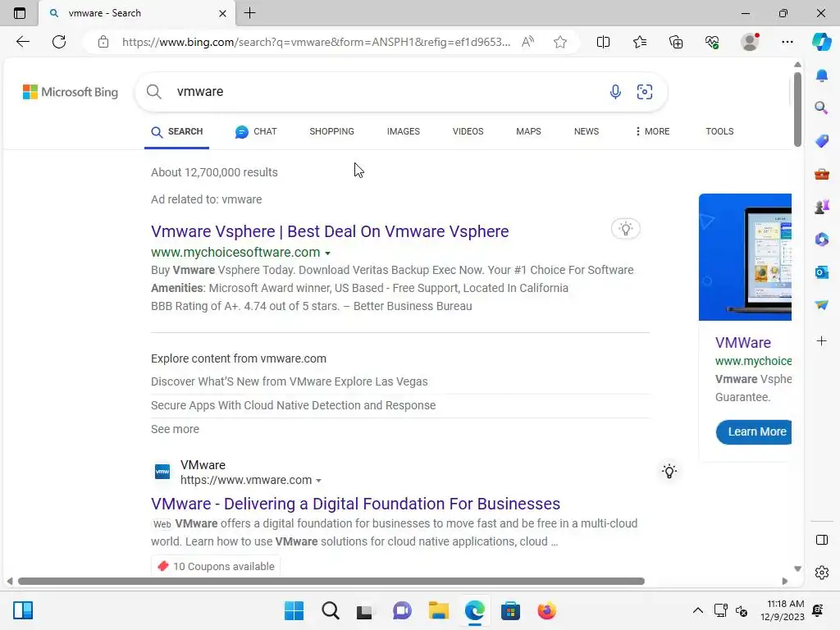Screen dimensions: 840x630
Task: Open sidebar Shopping tag icon
Action: click(821, 141)
